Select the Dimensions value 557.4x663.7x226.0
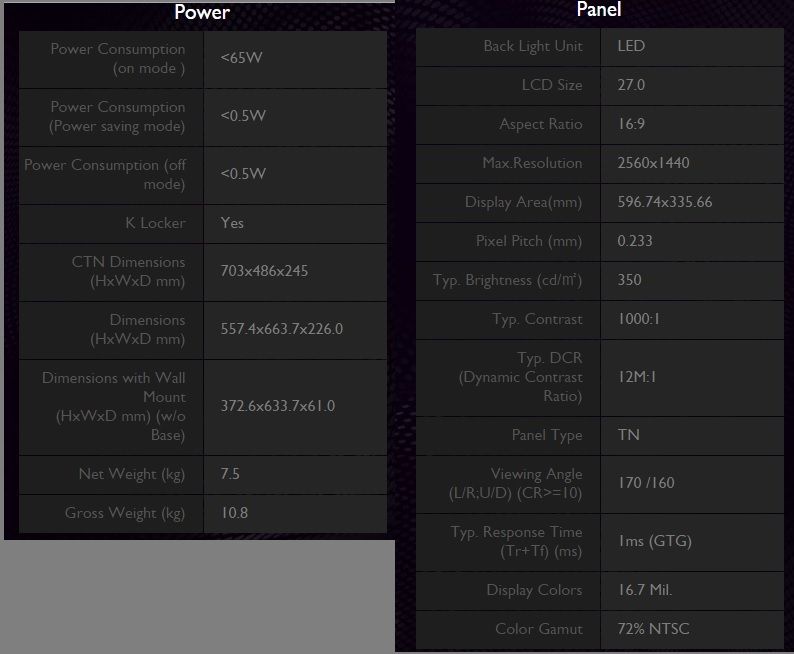This screenshot has height=654, width=794. [x=282, y=329]
